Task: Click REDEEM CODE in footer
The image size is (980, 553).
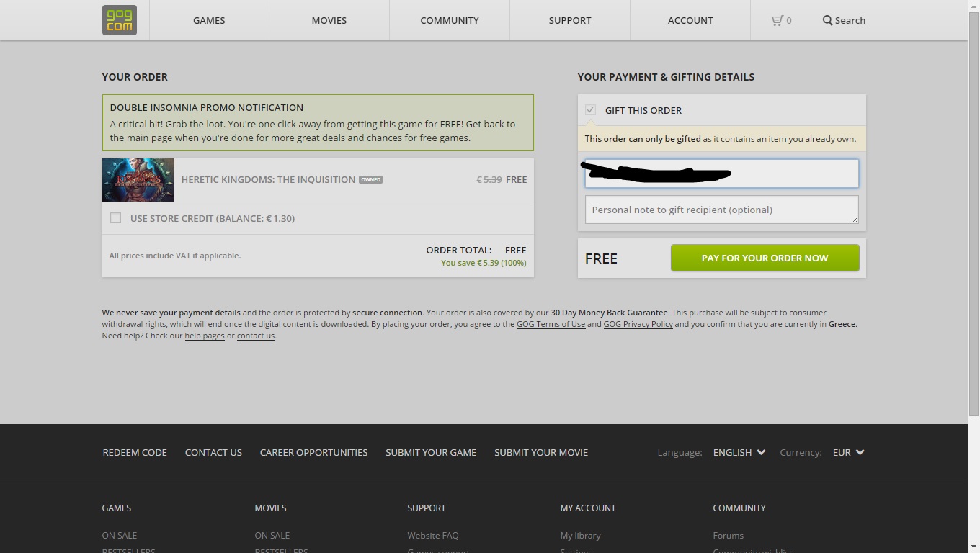Action: [135, 452]
